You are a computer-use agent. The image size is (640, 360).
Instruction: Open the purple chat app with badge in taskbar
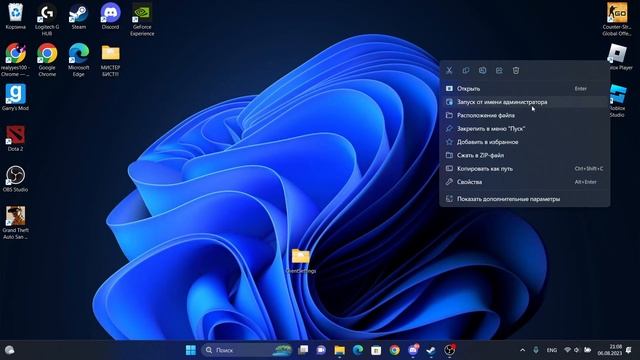413,350
